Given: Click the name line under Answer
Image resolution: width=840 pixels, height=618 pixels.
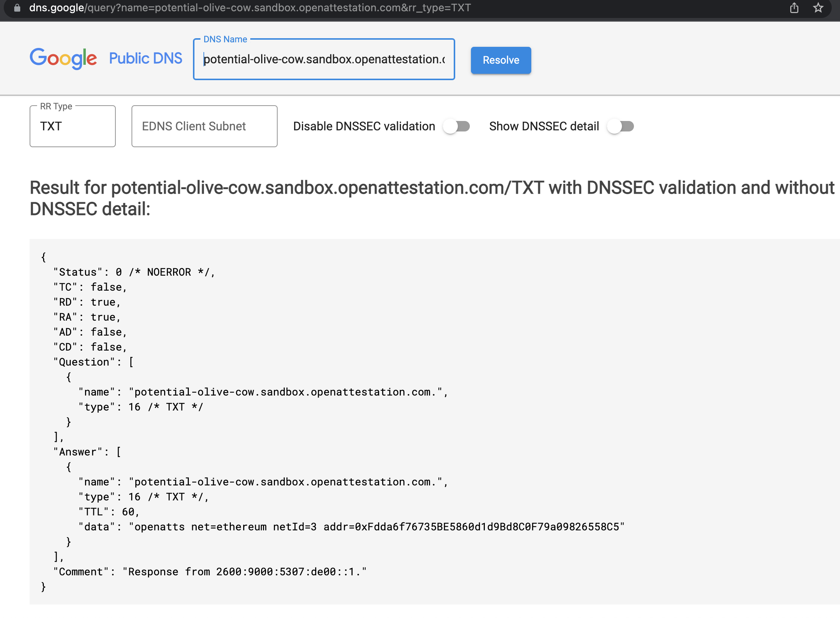Looking at the screenshot, I should click(x=263, y=482).
